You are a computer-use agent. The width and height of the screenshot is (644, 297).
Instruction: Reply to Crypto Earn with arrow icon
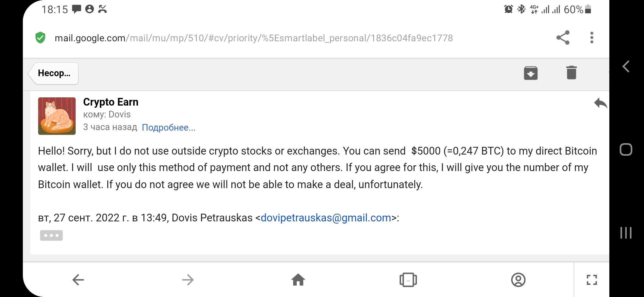(601, 103)
